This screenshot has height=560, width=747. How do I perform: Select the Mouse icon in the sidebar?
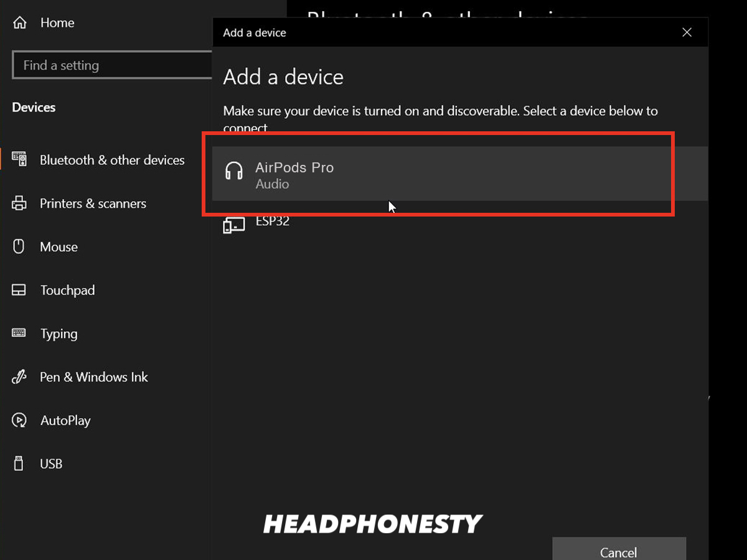tap(19, 246)
